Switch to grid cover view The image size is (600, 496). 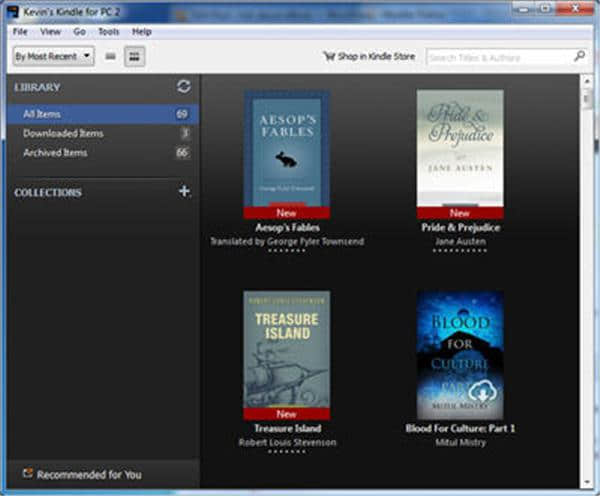tap(134, 57)
